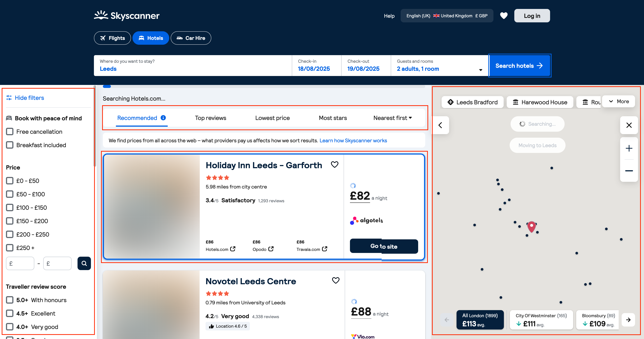The image size is (644, 339).
Task: Switch to Car Hire tab
Action: [191, 38]
